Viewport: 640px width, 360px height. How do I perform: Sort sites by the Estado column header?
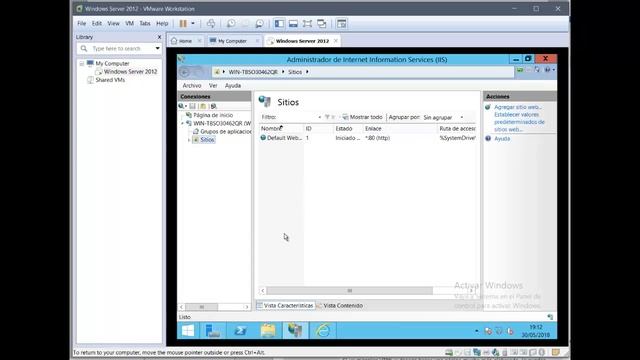click(x=347, y=129)
